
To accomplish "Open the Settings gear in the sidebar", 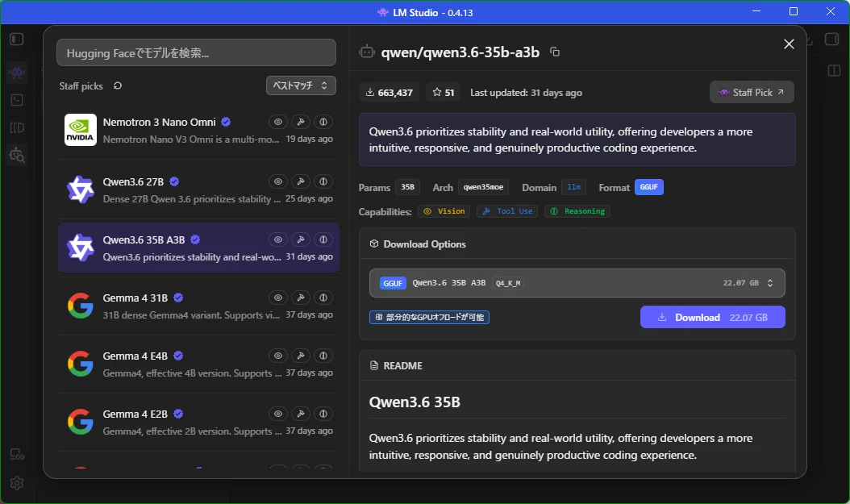I will 17,483.
